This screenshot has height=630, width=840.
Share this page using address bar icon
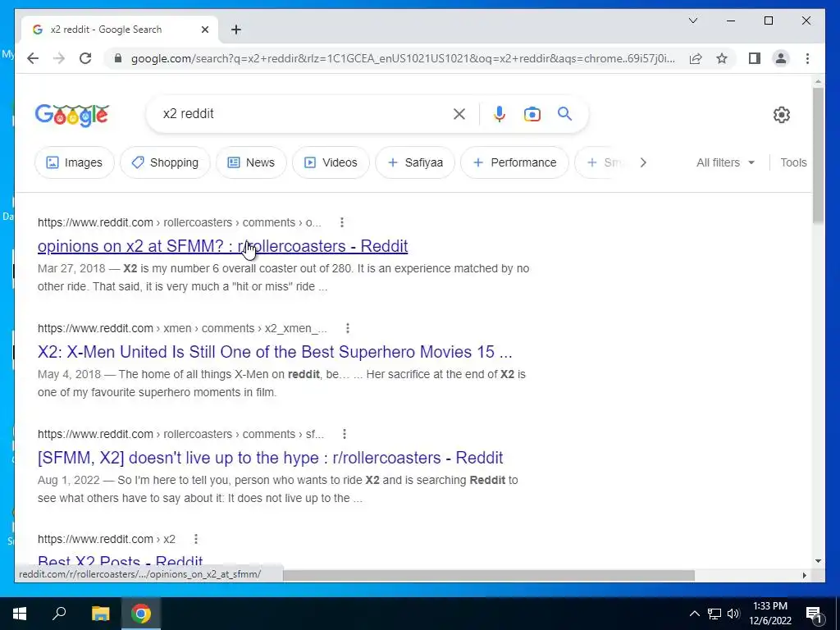point(696,58)
